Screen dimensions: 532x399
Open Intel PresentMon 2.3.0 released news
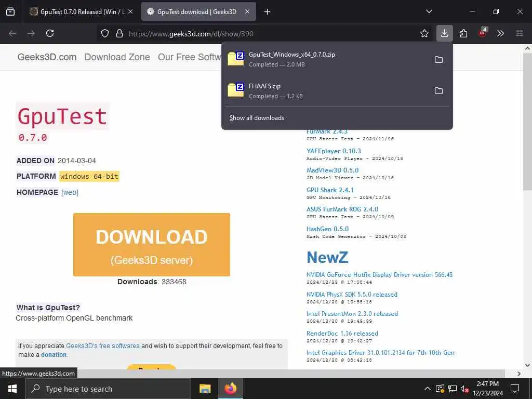(352, 314)
